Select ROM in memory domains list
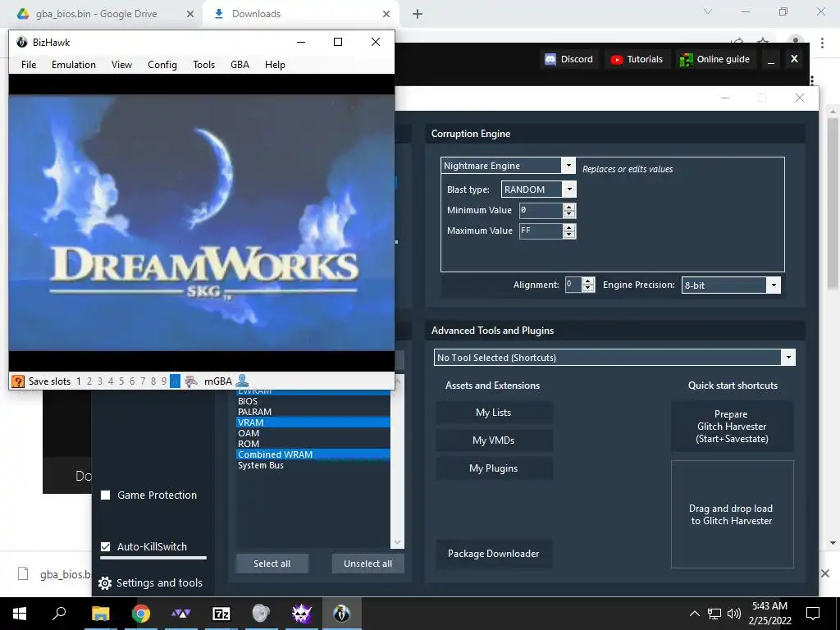 pos(313,444)
